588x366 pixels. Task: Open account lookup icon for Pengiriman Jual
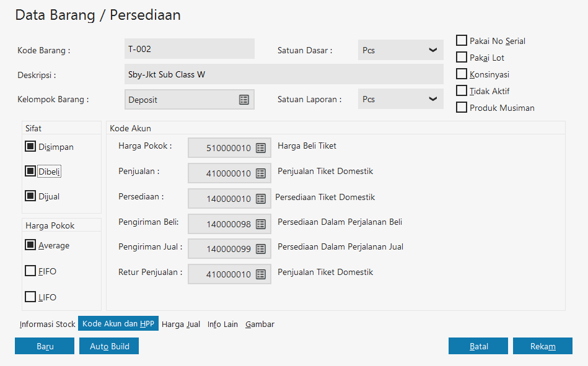click(x=261, y=249)
